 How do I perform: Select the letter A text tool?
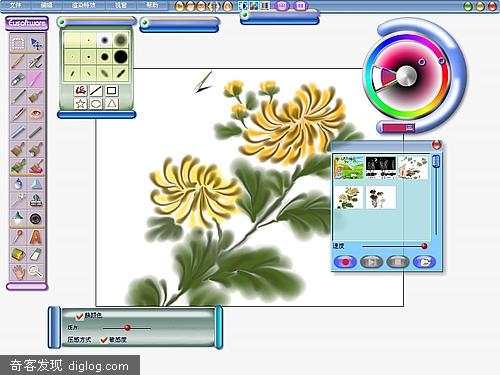click(x=36, y=237)
